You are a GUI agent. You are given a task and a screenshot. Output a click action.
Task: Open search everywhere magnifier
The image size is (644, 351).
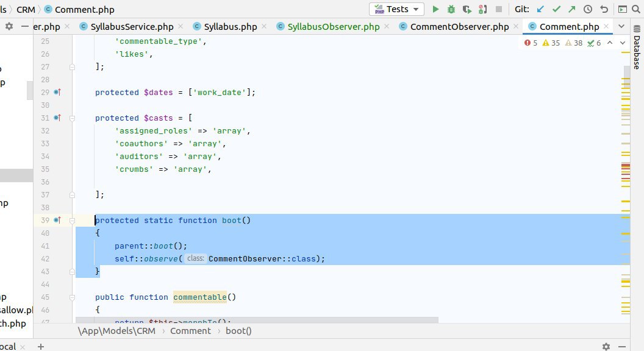[636, 9]
